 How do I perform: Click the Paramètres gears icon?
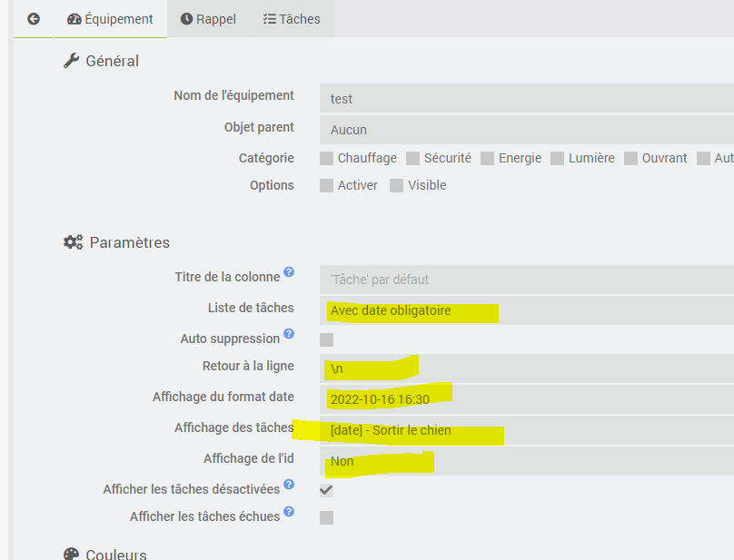(x=73, y=242)
